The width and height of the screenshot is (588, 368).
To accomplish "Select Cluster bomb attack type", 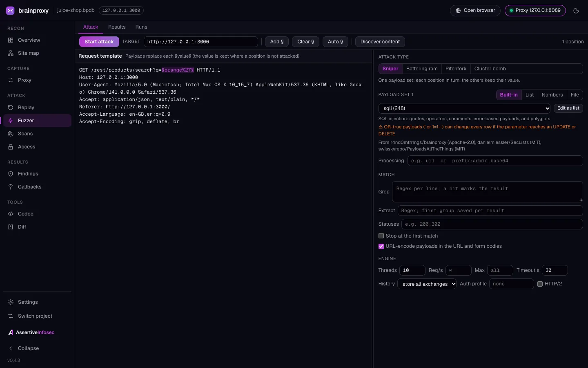I will pos(490,69).
